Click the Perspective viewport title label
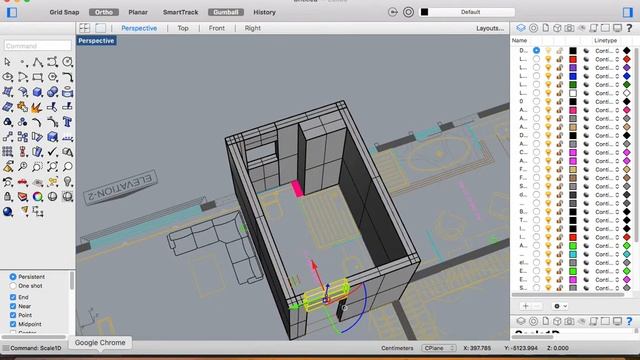This screenshot has width=640, height=360. (x=96, y=41)
